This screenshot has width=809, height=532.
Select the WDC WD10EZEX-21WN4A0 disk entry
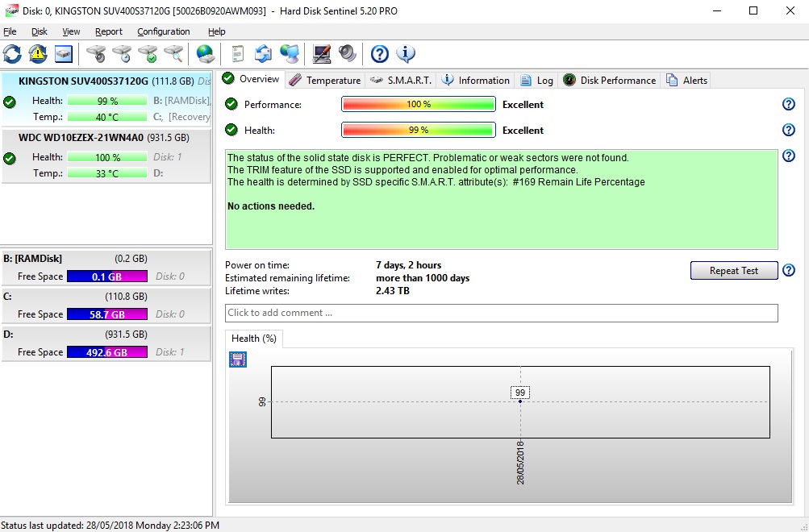pyautogui.click(x=106, y=156)
